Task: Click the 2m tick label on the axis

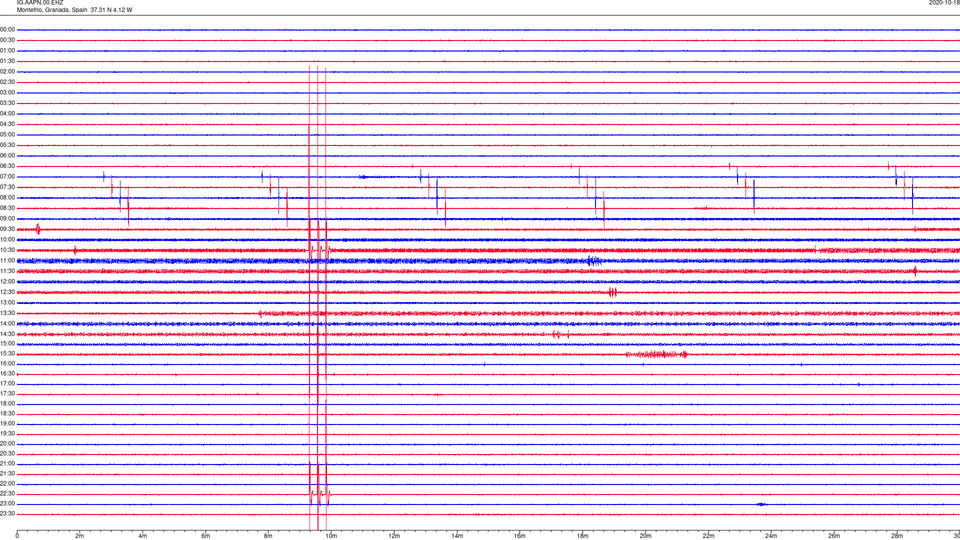Action: 80,536
